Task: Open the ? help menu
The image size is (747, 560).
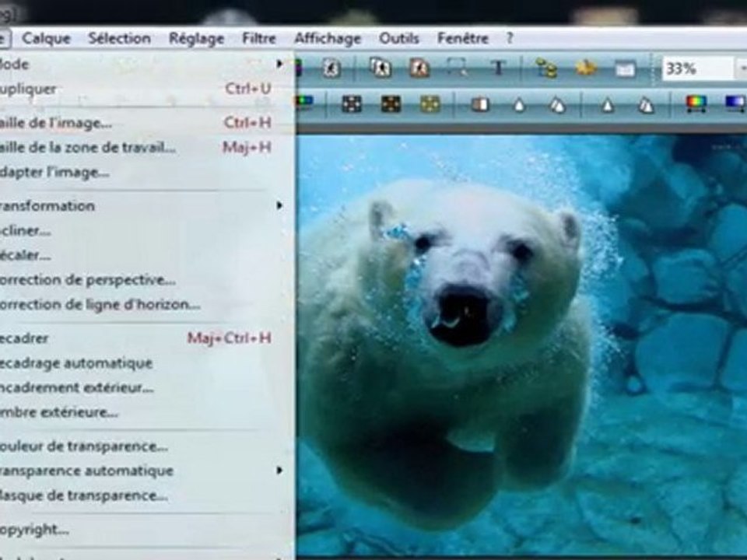Action: 509,38
